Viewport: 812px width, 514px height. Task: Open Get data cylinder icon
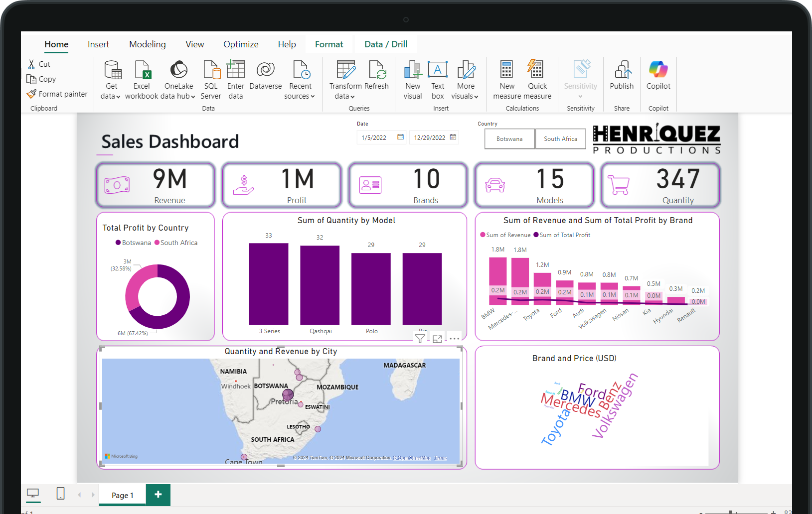point(113,70)
